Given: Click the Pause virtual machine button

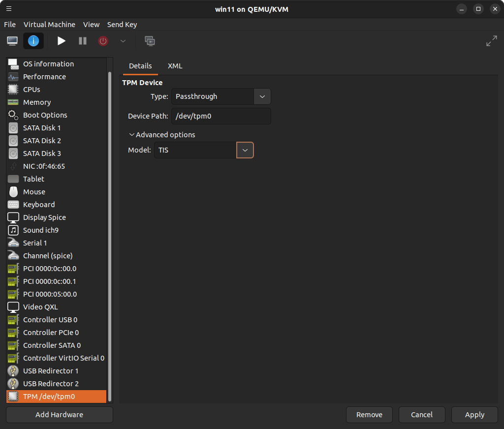Looking at the screenshot, I should [83, 41].
